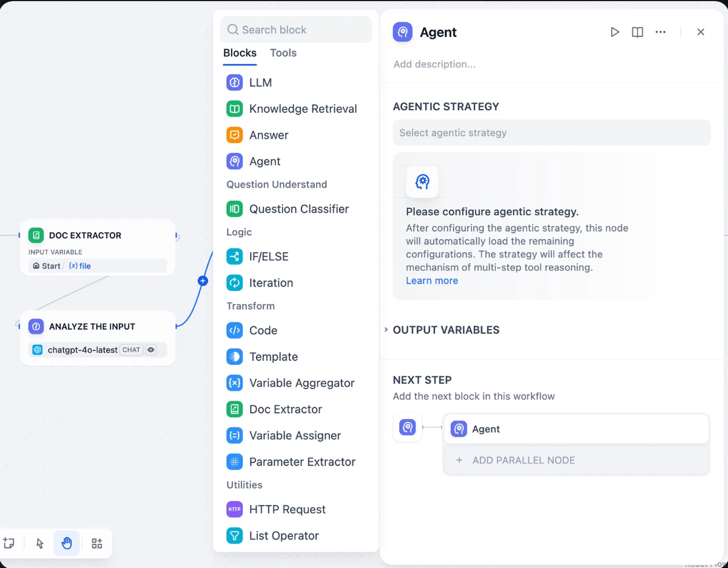Click the Add description field
The width and height of the screenshot is (728, 568).
(x=434, y=64)
